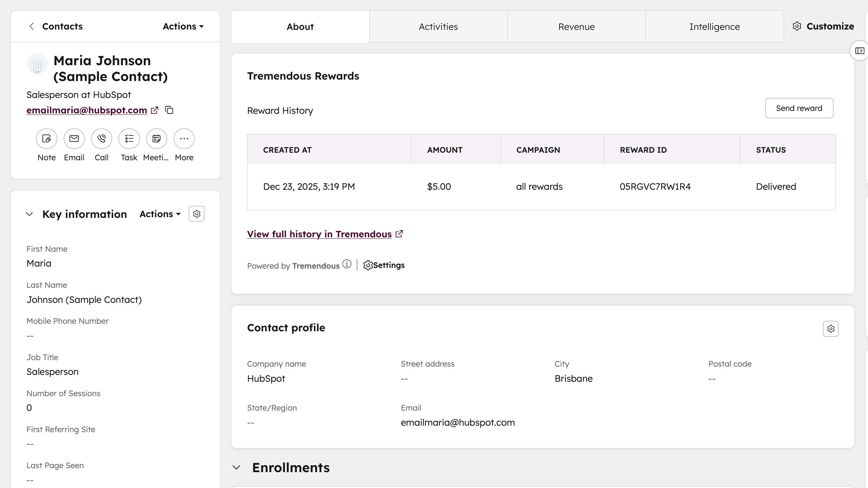The image size is (868, 488).
Task: Collapse the Key information section
Action: (30, 214)
